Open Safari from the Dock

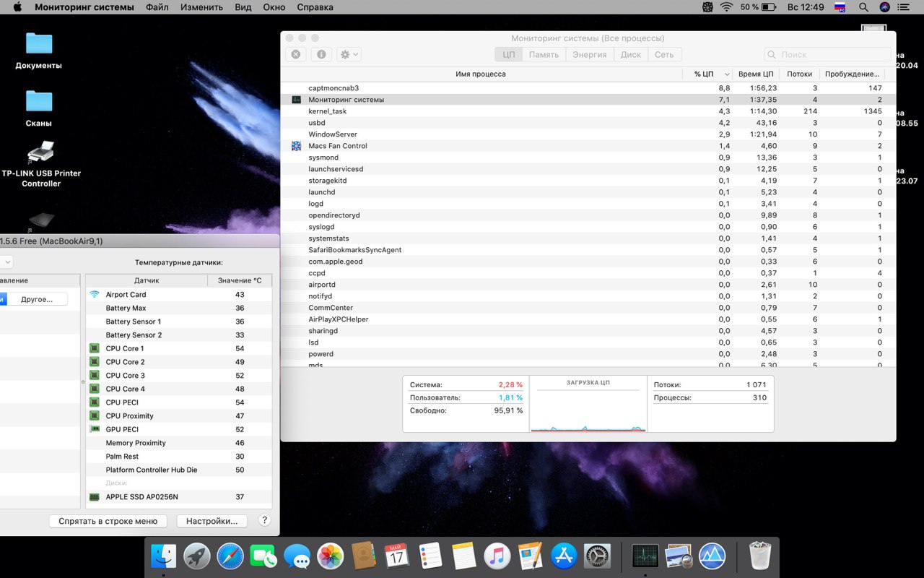(231, 556)
